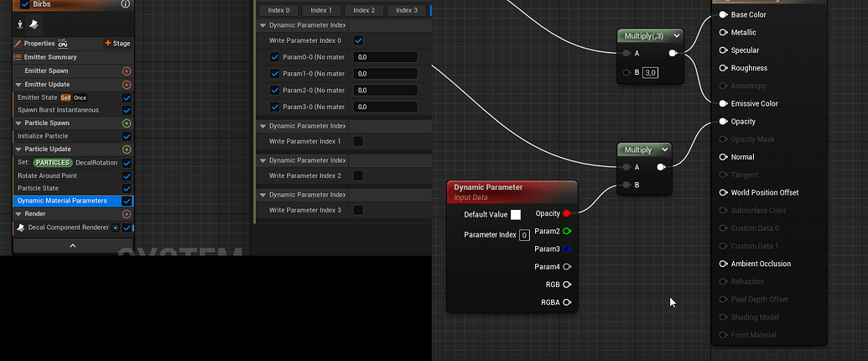This screenshot has width=868, height=361.
Task: Switch to the Index 2 tab
Action: pyautogui.click(x=364, y=10)
